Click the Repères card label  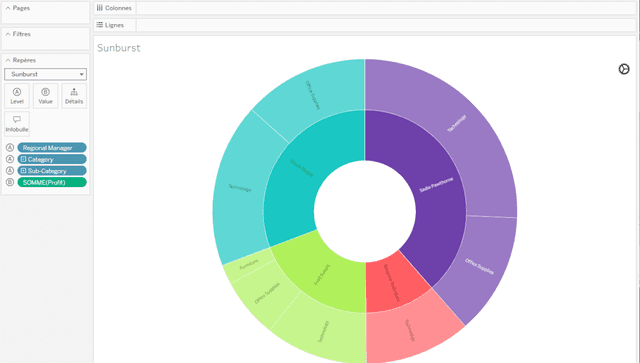[24, 60]
